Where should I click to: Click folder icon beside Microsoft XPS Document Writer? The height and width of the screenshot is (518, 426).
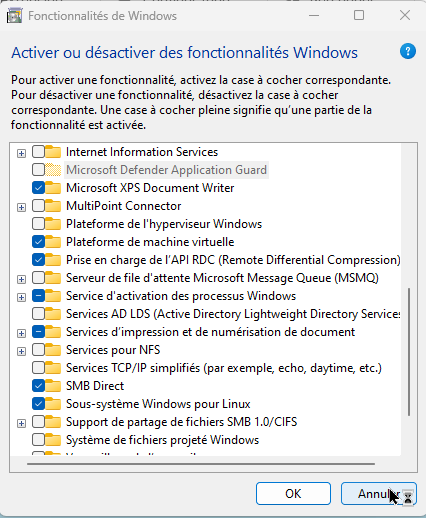pyautogui.click(x=53, y=188)
